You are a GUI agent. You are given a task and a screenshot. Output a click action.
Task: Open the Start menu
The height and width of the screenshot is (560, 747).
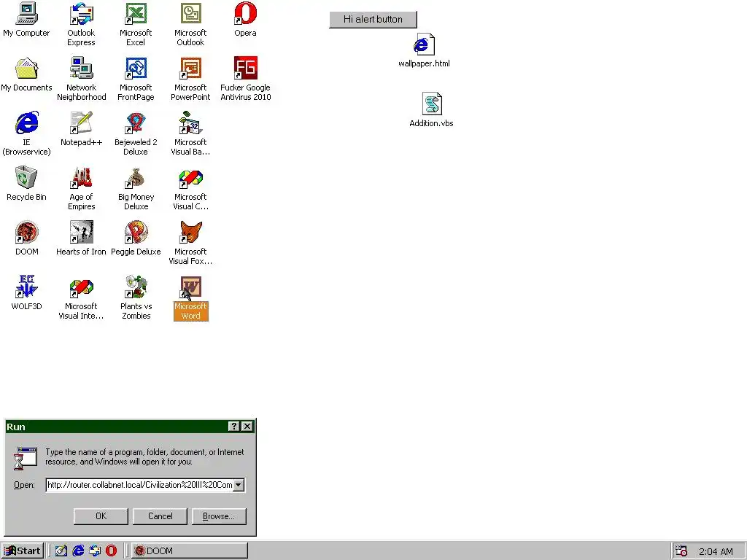(x=23, y=551)
